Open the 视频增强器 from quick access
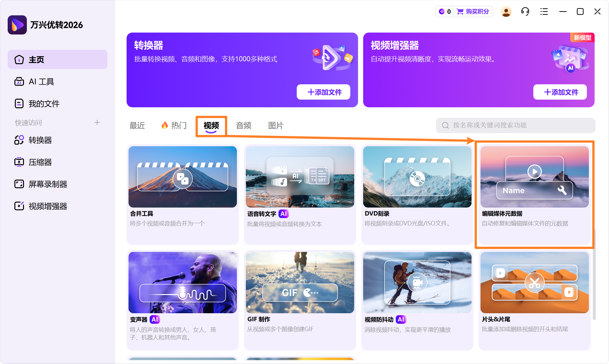This screenshot has height=364, width=609. pyautogui.click(x=47, y=206)
